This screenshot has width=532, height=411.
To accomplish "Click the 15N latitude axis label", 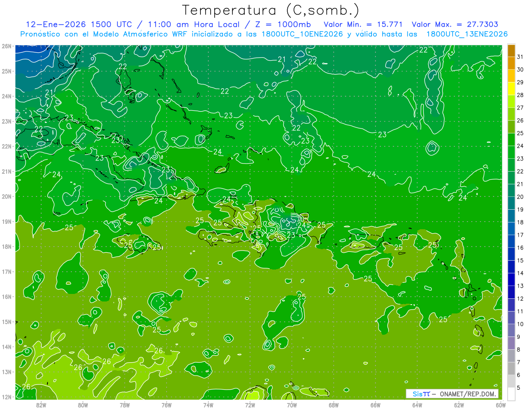I will (x=7, y=321).
